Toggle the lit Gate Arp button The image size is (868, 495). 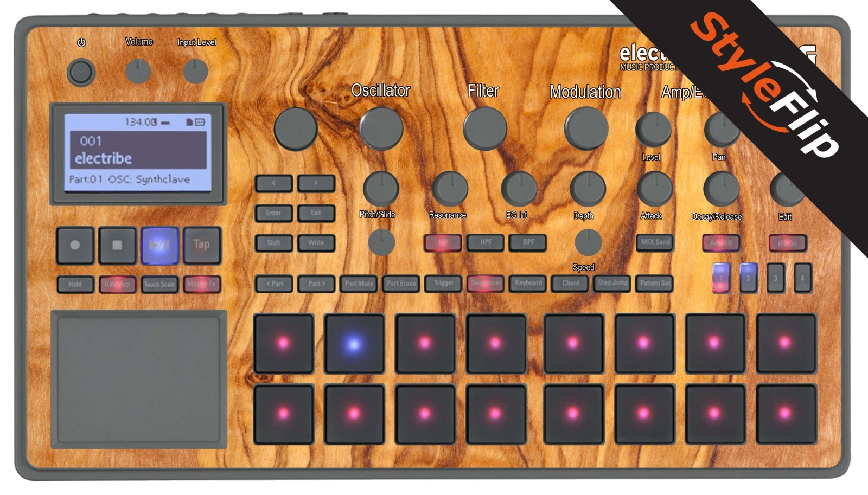coord(117,284)
